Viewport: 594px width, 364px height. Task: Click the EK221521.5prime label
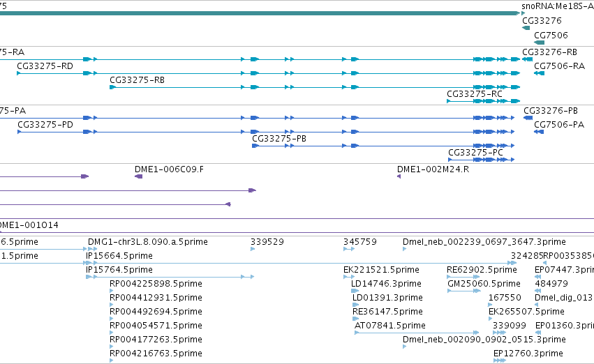[381, 270]
